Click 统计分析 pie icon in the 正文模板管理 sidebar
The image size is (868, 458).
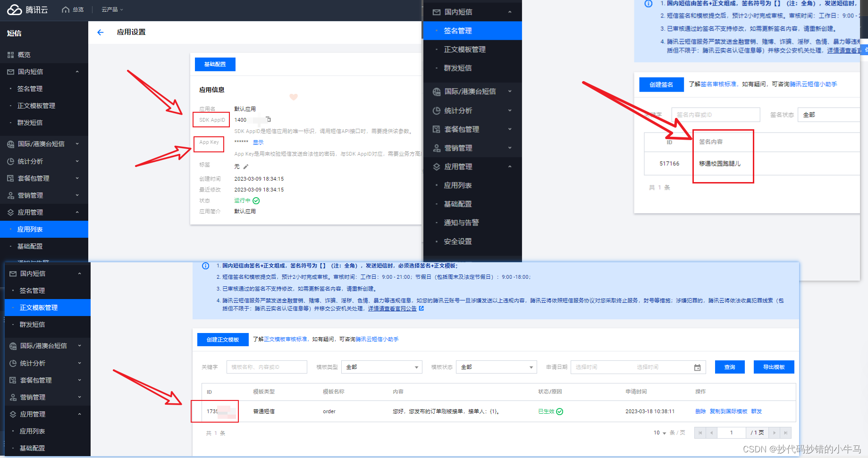[13, 363]
